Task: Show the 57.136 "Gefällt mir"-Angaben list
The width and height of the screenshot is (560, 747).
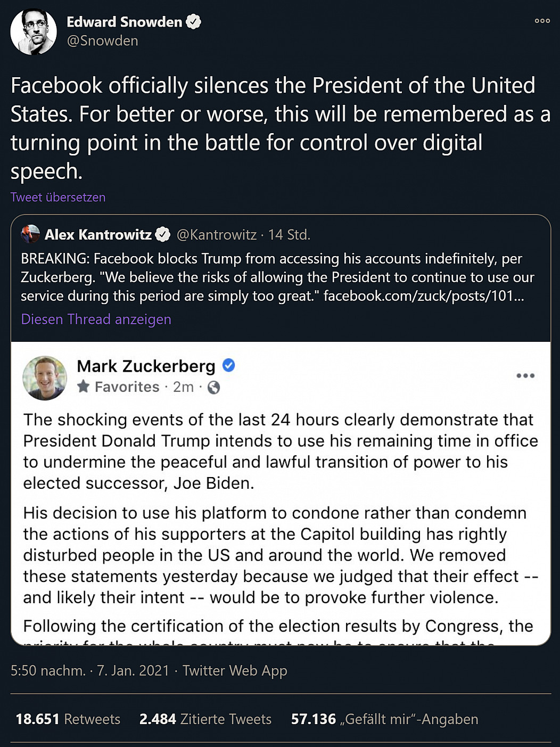Action: [384, 719]
